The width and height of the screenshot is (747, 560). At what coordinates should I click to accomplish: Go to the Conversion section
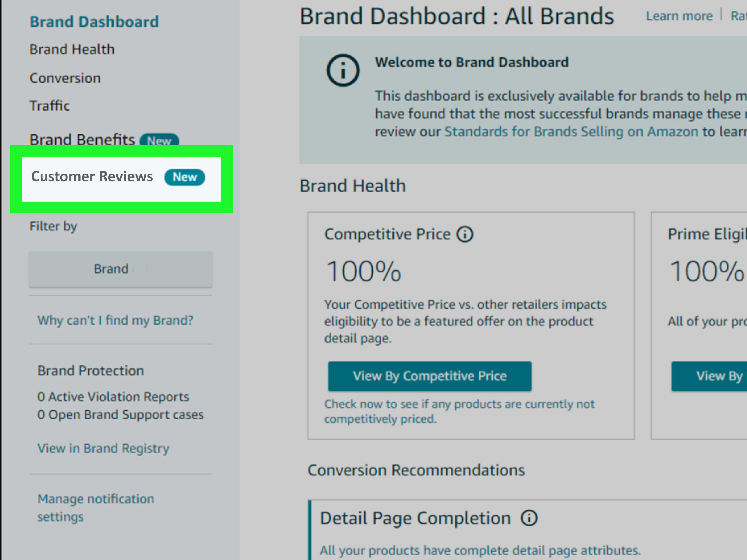point(65,78)
